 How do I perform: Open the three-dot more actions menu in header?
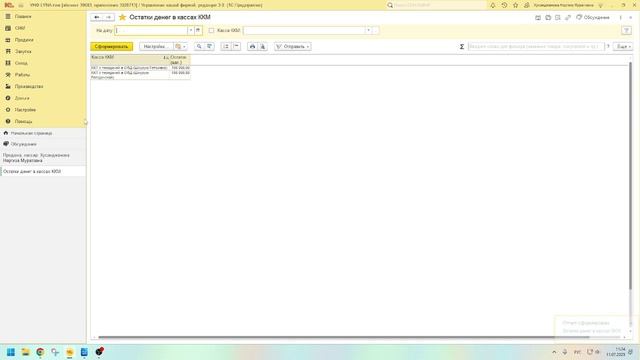620,17
